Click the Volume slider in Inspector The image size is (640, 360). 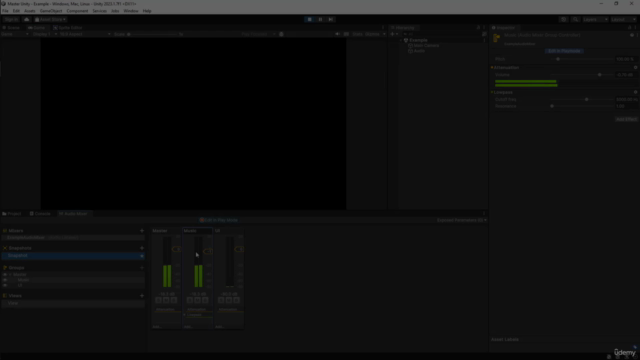[582, 75]
